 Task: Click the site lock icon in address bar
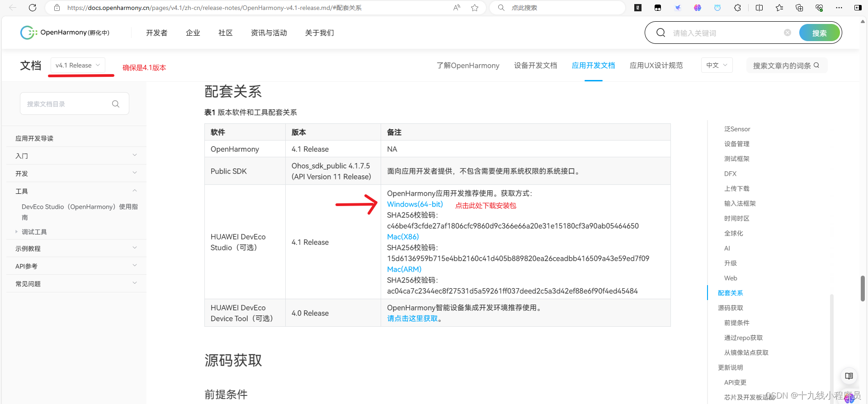pos(57,8)
